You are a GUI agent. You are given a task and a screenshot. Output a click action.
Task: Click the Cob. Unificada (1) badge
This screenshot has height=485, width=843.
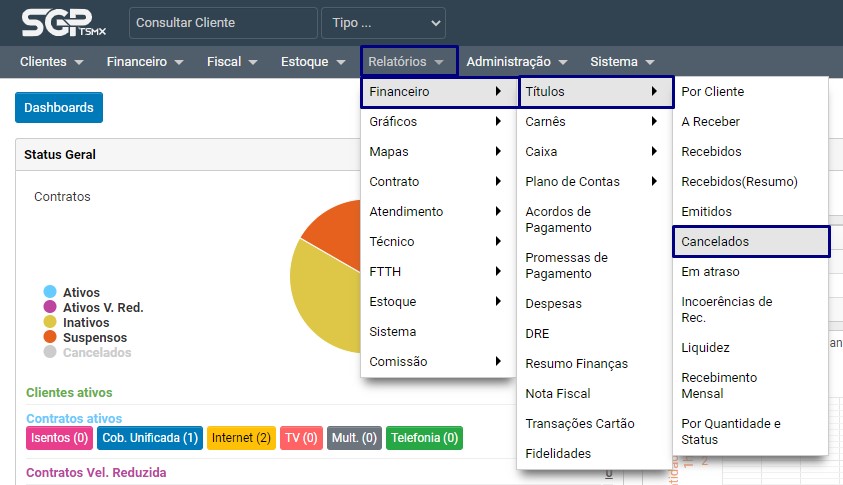click(150, 437)
